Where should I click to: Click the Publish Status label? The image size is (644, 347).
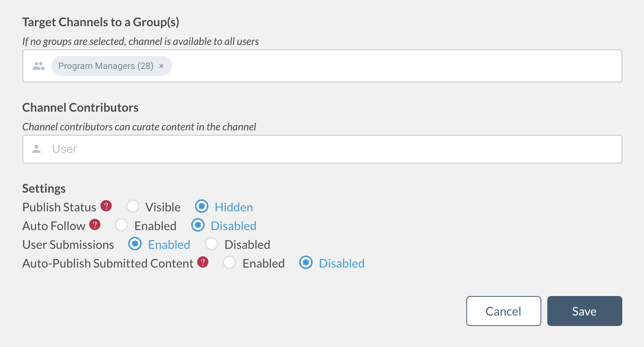click(59, 207)
